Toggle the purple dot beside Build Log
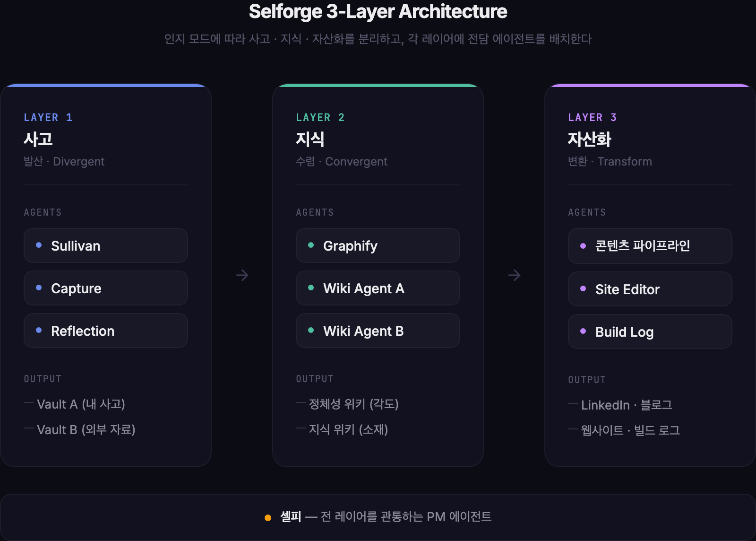 (x=583, y=332)
